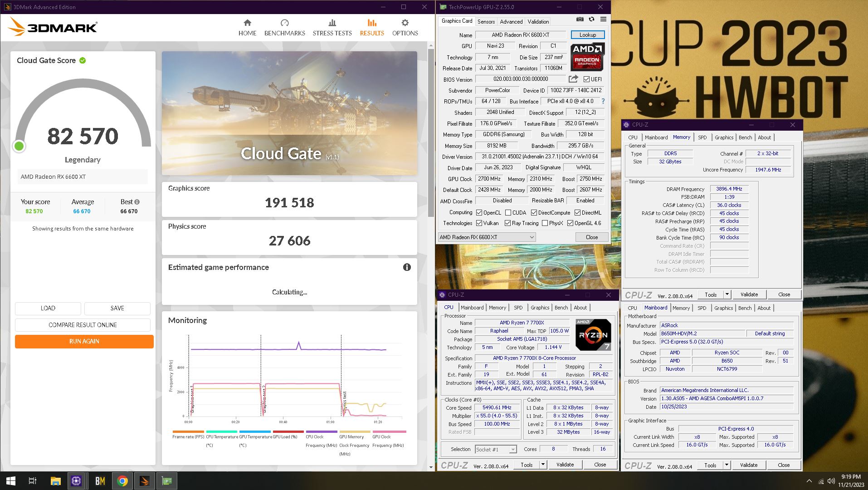
Task: Click Validate in CPU-Z Memory window
Action: coord(749,294)
